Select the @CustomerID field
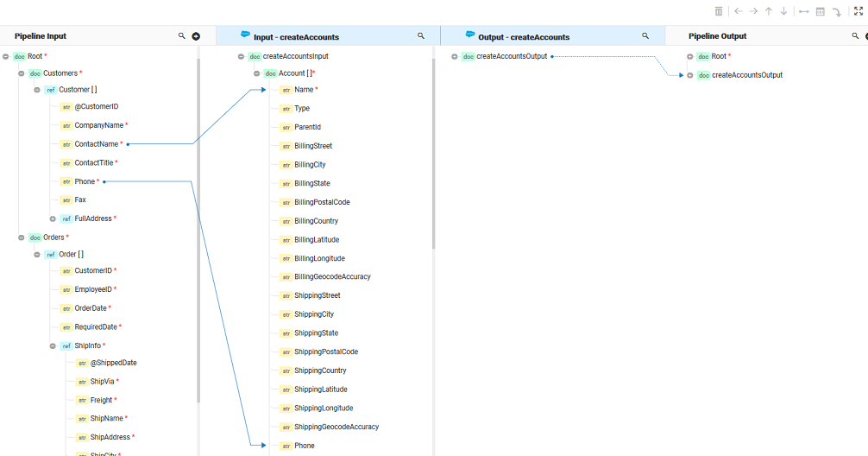 pyautogui.click(x=97, y=106)
